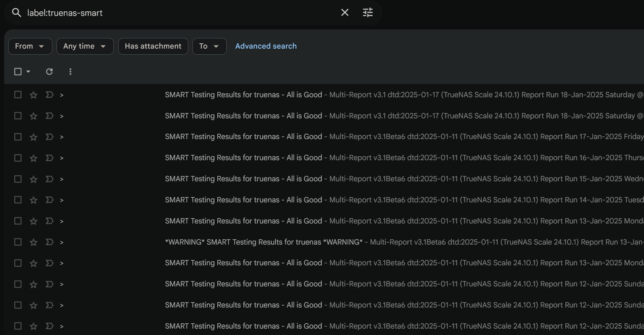Star the 16-Jan-2025 Thursday report email
The height and width of the screenshot is (335, 644).
(x=34, y=158)
